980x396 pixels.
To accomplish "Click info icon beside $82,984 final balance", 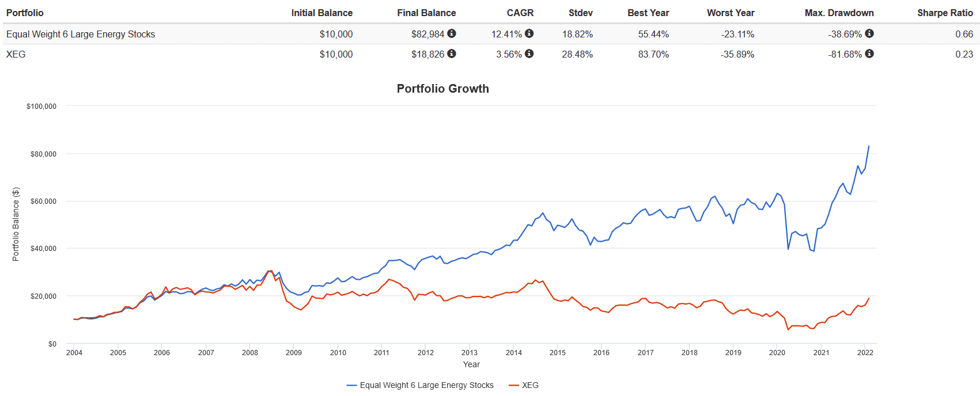I will tap(452, 33).
